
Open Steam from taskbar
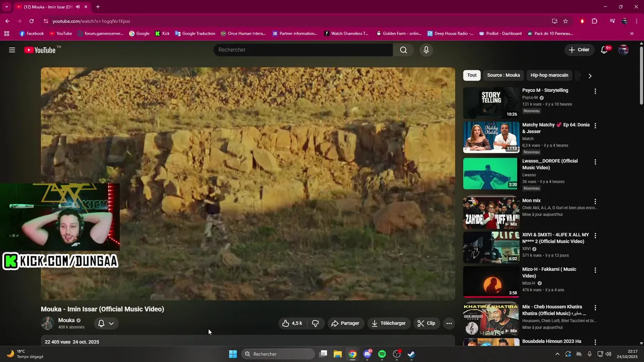(411, 354)
